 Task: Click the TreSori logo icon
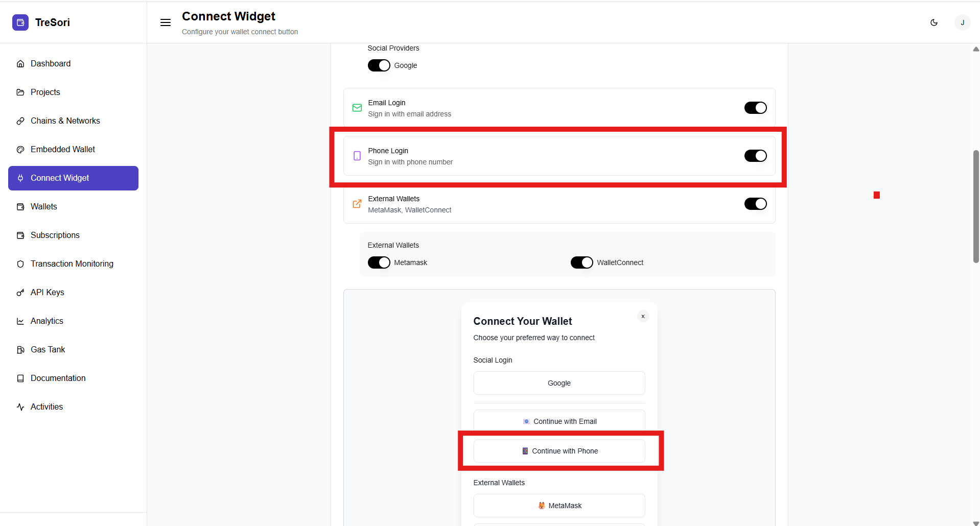tap(20, 22)
